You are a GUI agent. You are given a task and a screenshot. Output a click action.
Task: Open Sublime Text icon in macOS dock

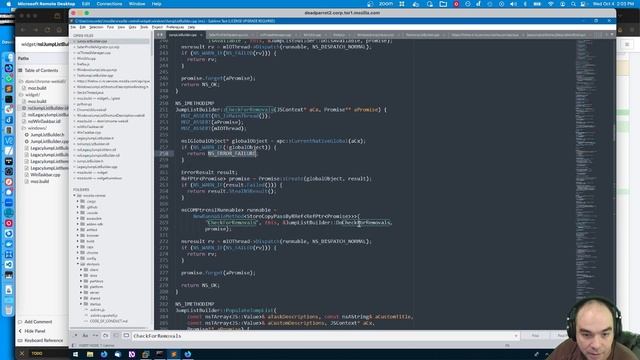coord(9,89)
